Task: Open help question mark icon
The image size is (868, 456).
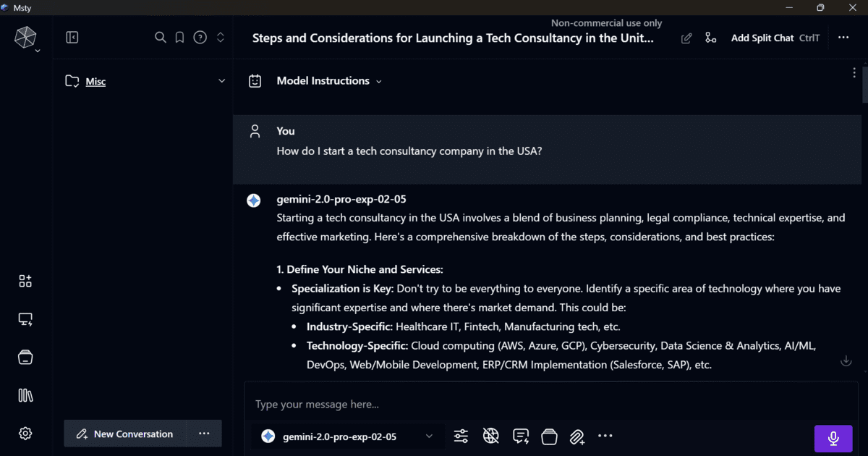Action: [x=200, y=38]
